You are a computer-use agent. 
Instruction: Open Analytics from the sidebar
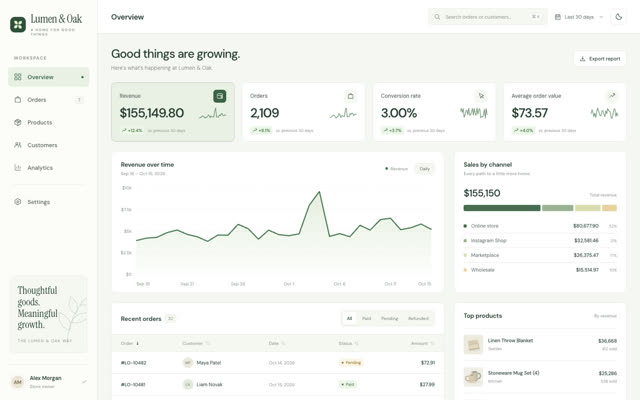(49, 168)
